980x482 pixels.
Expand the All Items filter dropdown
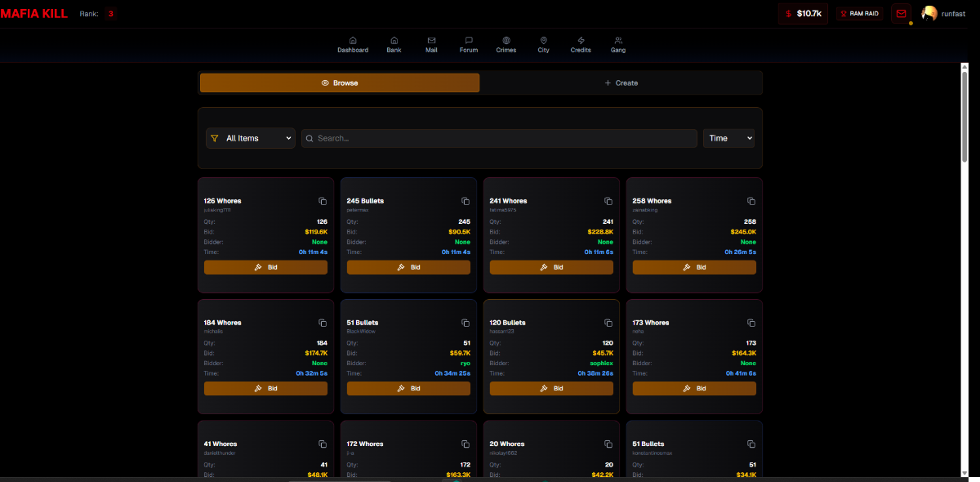coord(251,138)
